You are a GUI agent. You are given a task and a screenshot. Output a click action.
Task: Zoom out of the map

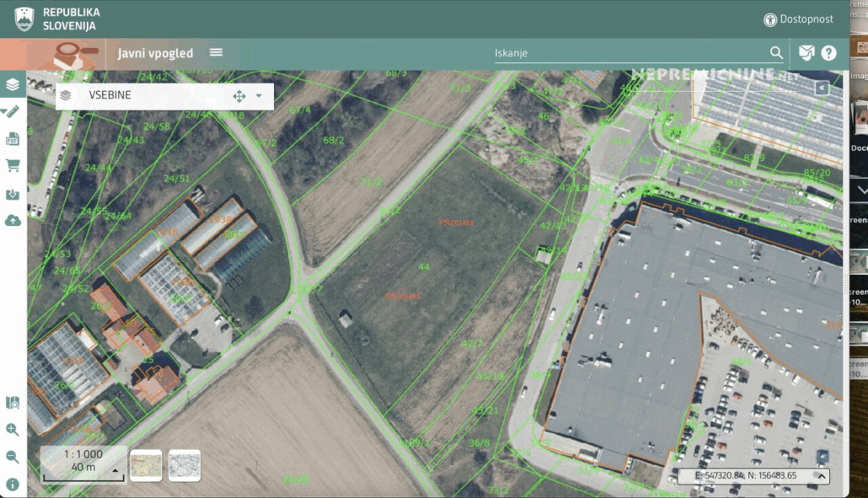pos(12,457)
